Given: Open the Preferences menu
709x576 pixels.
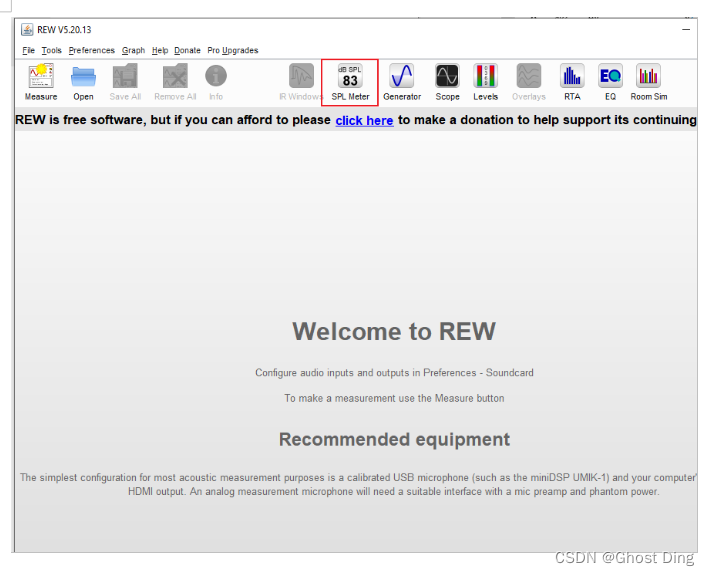Looking at the screenshot, I should click(92, 50).
